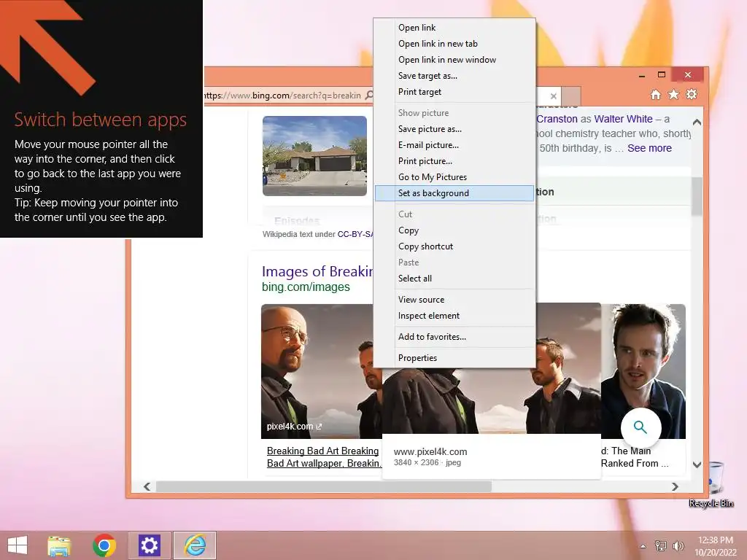Select Add to favorites... entry

coord(454,337)
